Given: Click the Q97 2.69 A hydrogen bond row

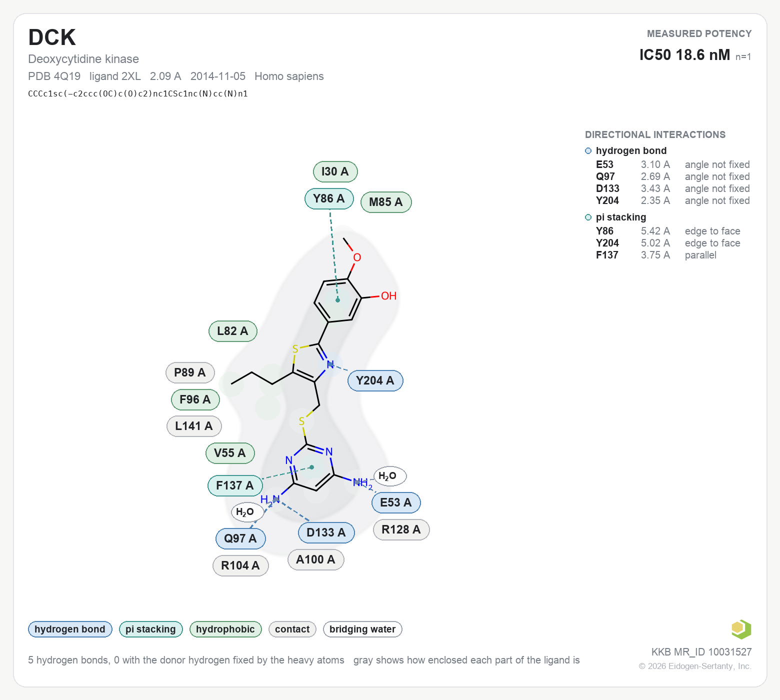Looking at the screenshot, I should pyautogui.click(x=672, y=176).
